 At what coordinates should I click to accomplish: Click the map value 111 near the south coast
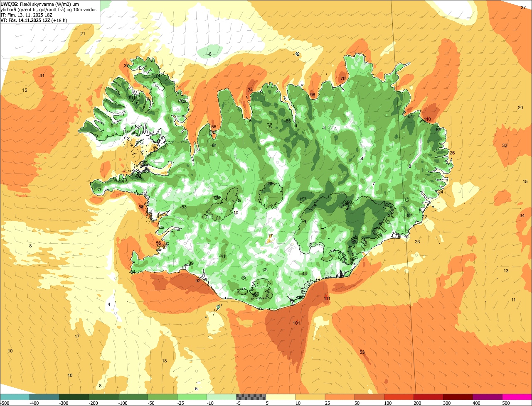327,298
